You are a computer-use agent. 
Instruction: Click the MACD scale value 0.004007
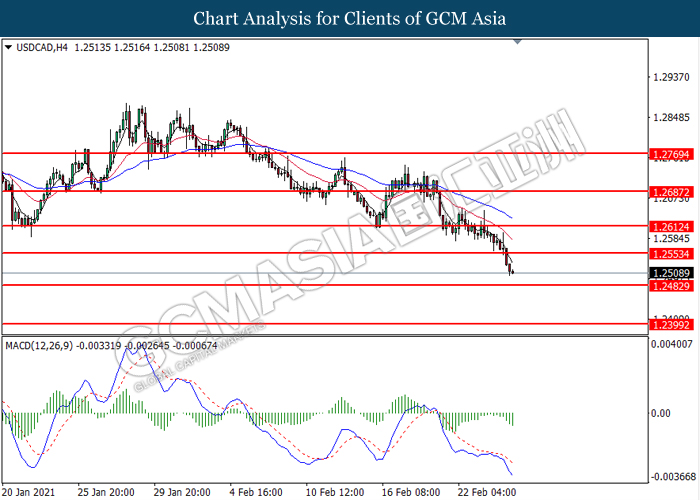point(672,344)
